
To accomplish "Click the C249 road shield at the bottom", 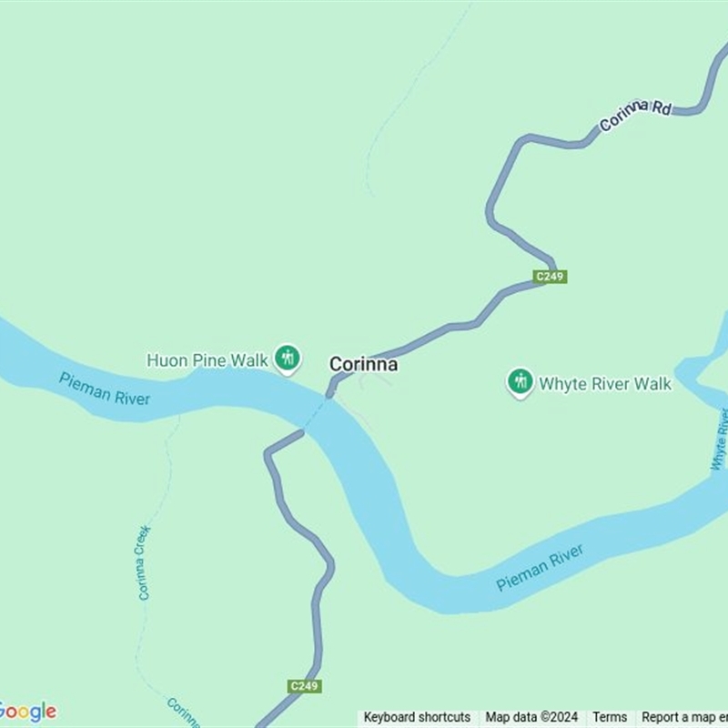I will [304, 686].
